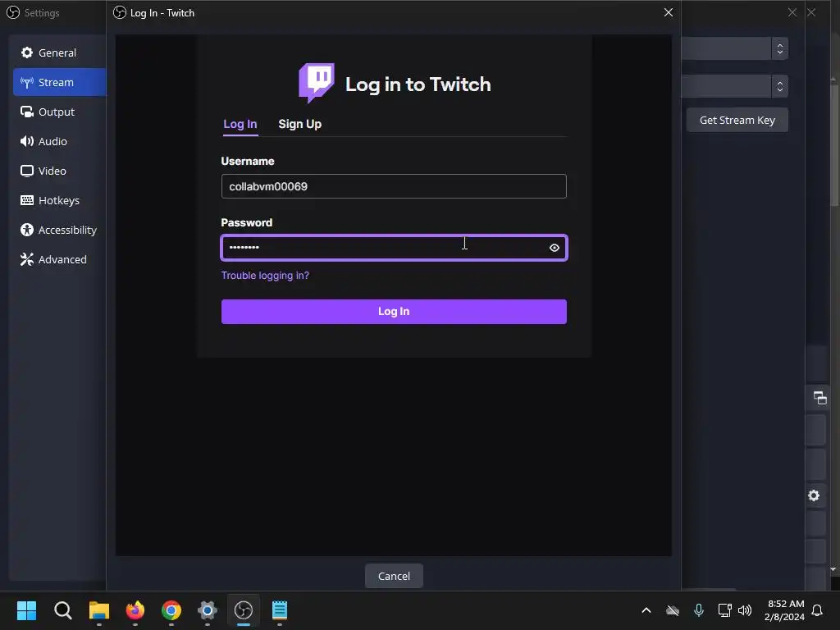
Task: Click the vertical scrollbar of Settings window
Action: click(x=833, y=144)
